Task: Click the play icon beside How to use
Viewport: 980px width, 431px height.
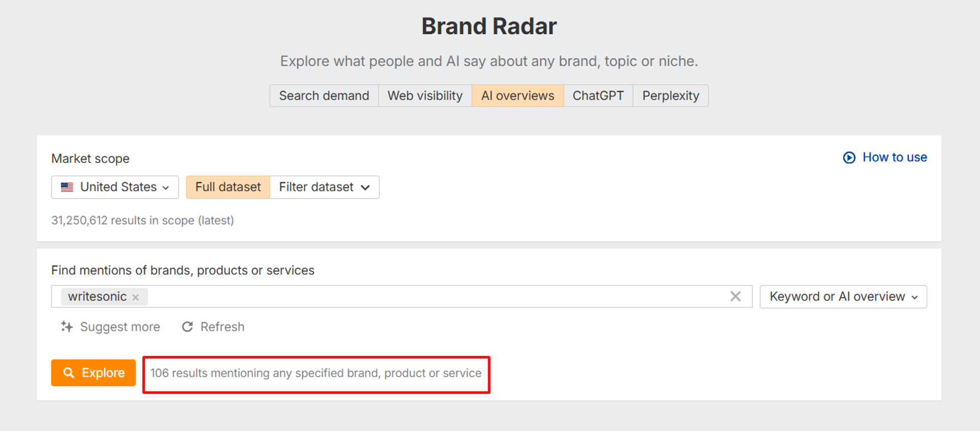Action: 849,157
